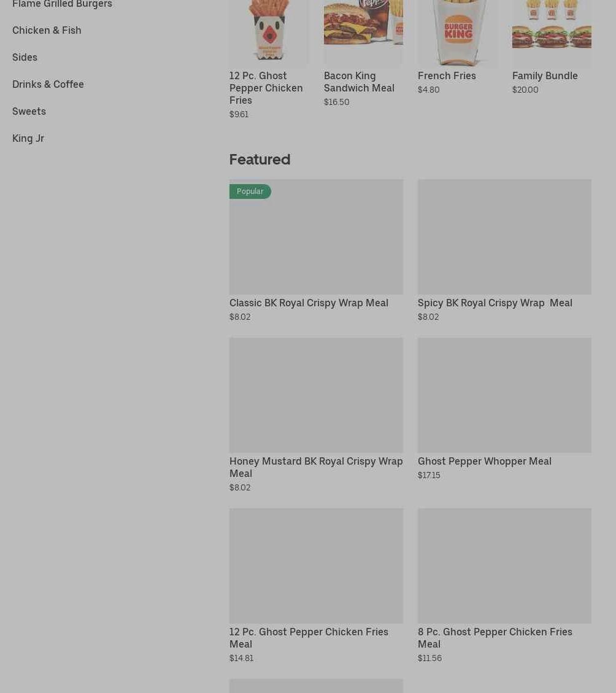Viewport: 616px width, 693px height.
Task: Select Classic BK Royal Crispy Wrap Meal
Action: [309, 303]
